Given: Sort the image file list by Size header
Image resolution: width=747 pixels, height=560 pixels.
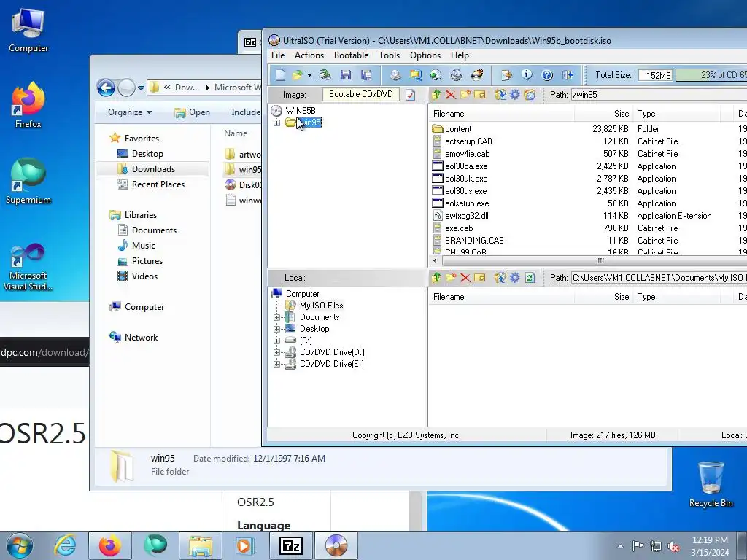Looking at the screenshot, I should tap(604, 114).
